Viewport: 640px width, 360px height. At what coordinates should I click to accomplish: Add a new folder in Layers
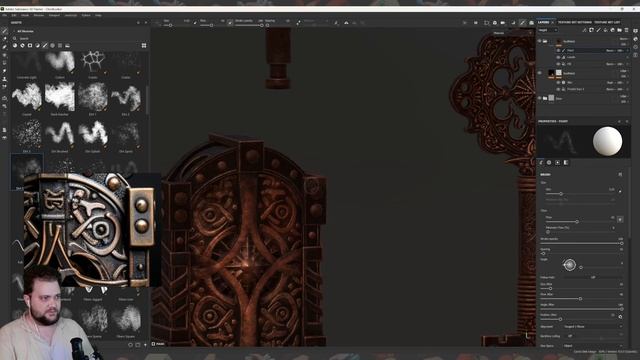coord(619,30)
